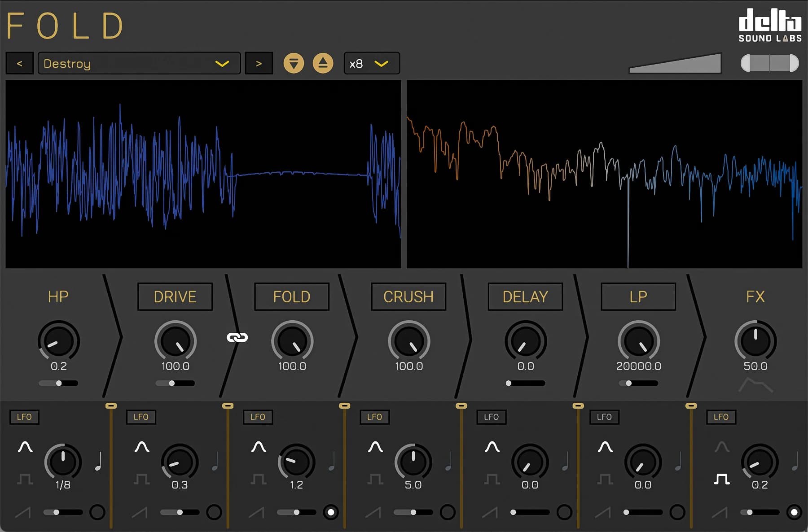Click the up-arrow eject preset icon button

(x=323, y=63)
